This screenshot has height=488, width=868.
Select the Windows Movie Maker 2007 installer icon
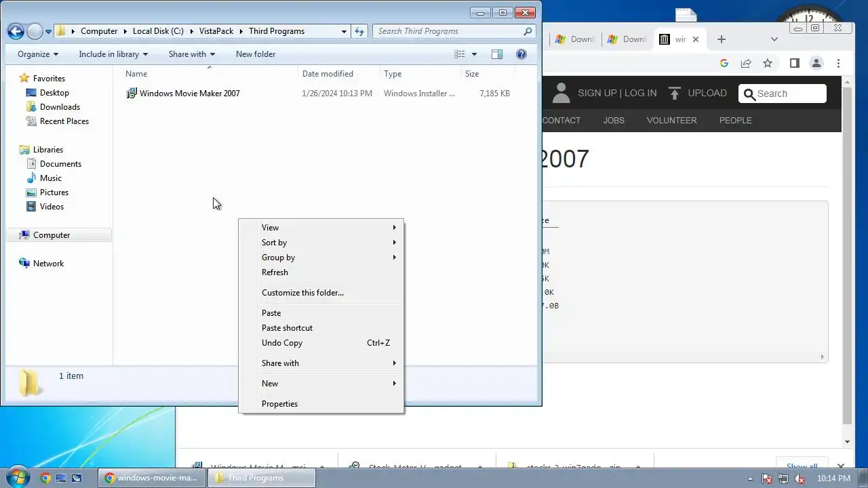132,94
